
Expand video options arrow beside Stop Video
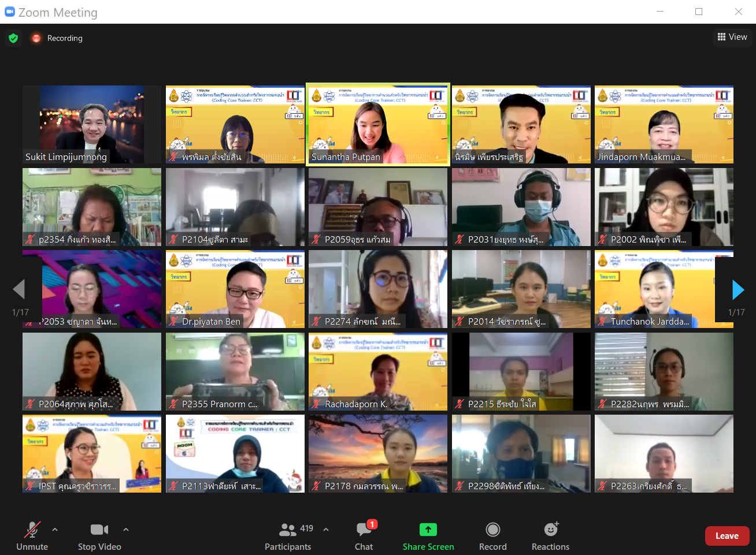pyautogui.click(x=126, y=529)
